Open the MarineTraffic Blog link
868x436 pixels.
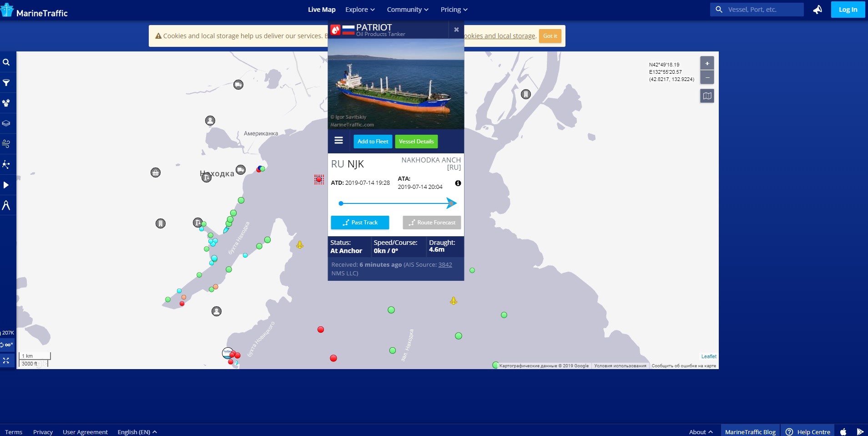pos(750,431)
